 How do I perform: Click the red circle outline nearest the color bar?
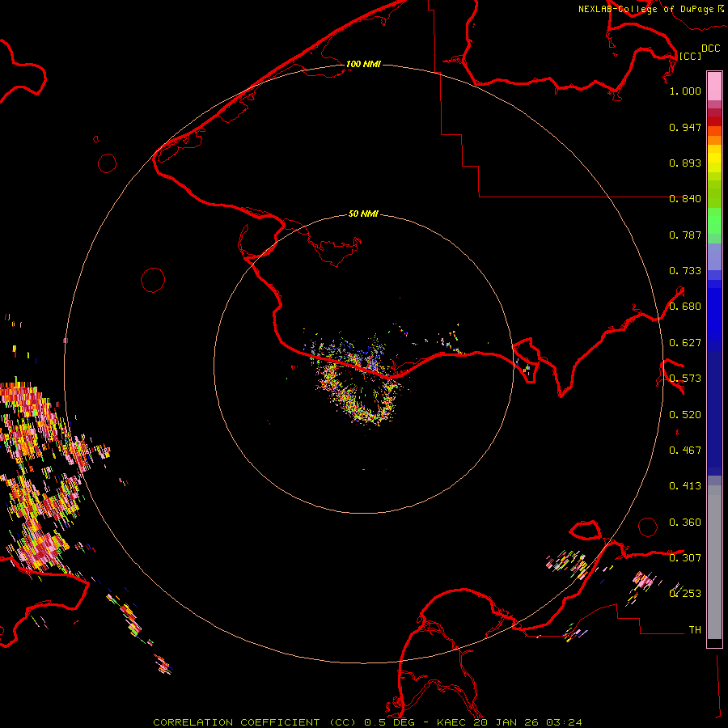pyautogui.click(x=648, y=527)
